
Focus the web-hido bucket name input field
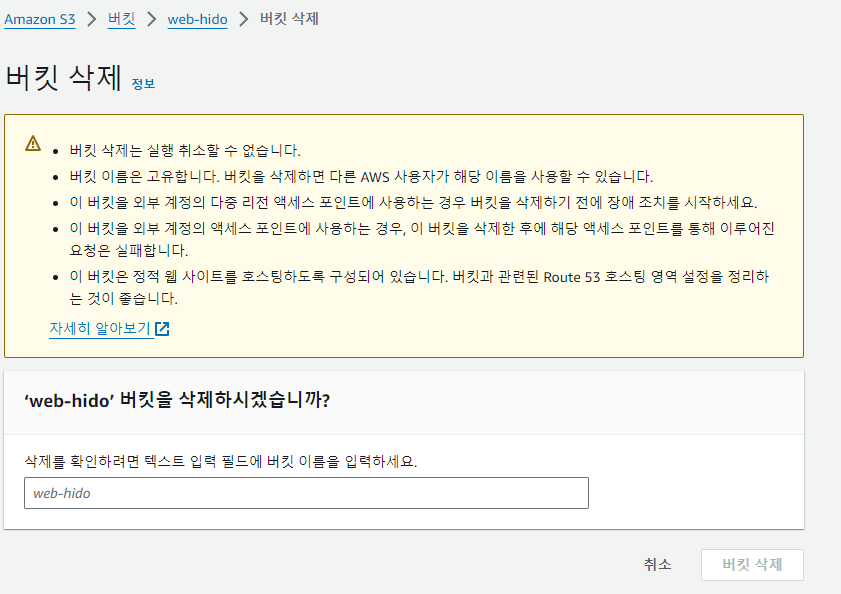coord(306,493)
